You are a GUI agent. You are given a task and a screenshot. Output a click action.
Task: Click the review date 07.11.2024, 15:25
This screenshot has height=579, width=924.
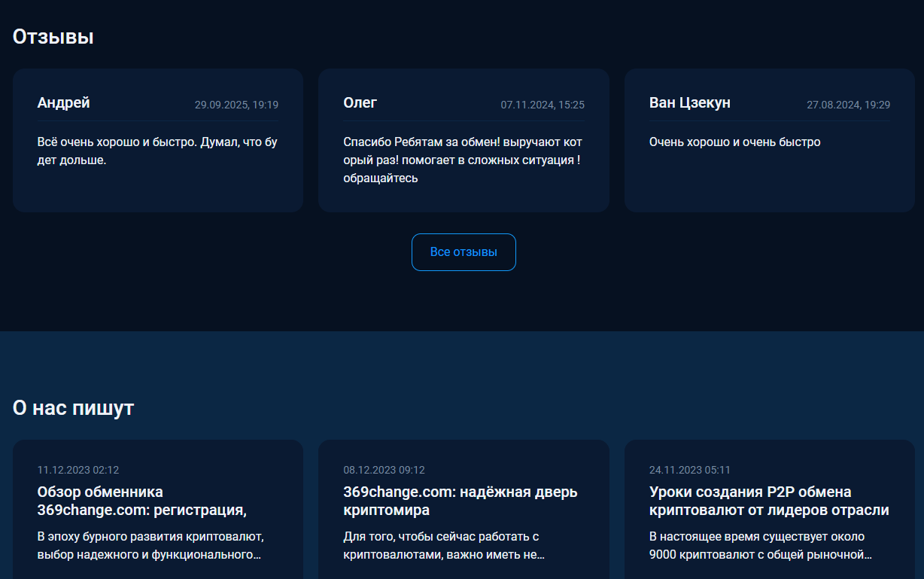point(543,105)
